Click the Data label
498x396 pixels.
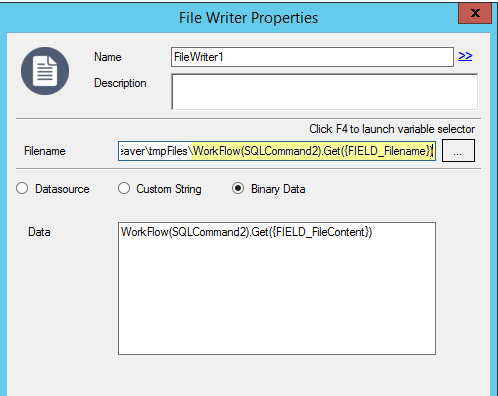[39, 232]
